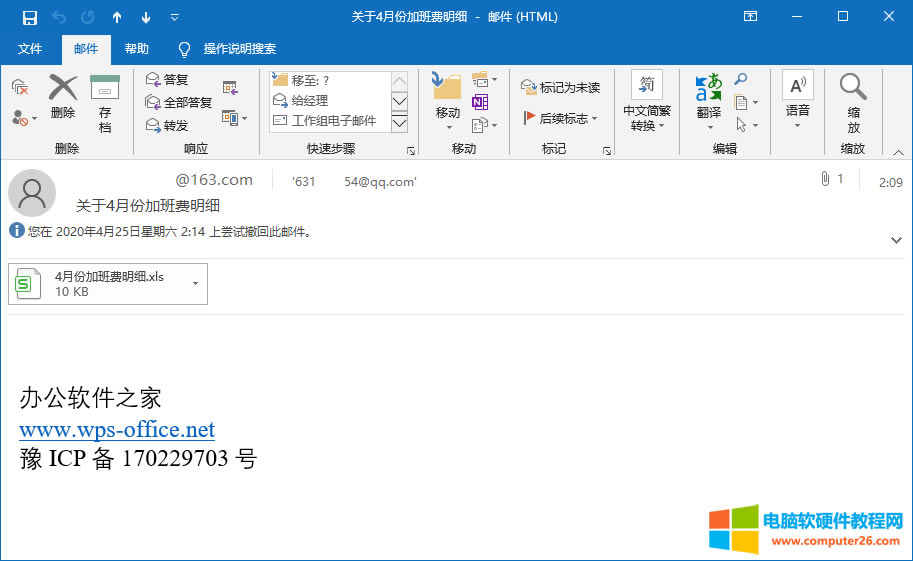This screenshot has width=913, height=561.
Task: Click the ribbon display options icon
Action: point(751,16)
